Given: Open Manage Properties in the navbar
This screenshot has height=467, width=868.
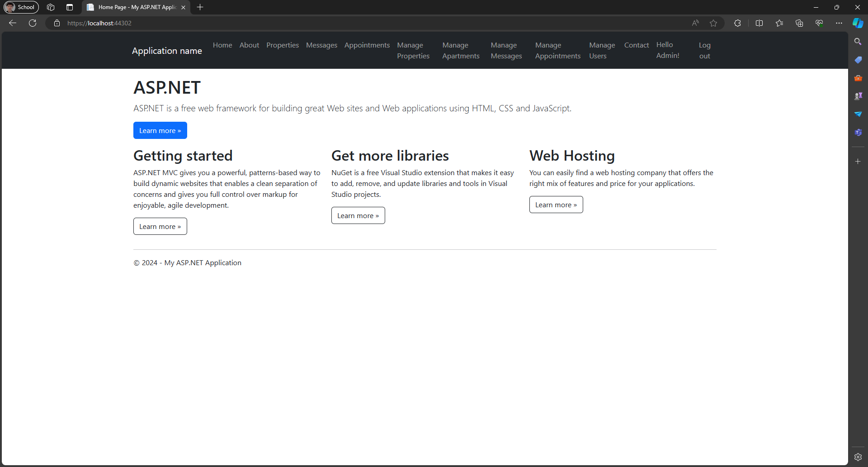Looking at the screenshot, I should coord(413,51).
